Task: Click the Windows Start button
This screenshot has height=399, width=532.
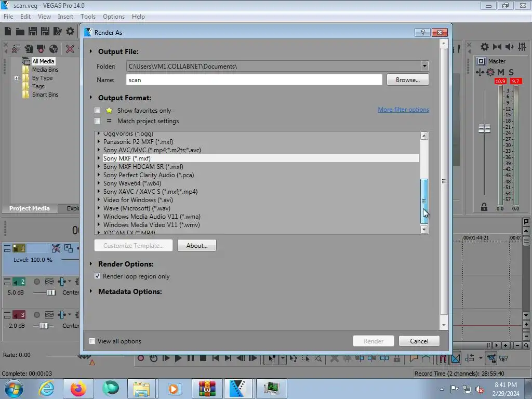Action: (x=14, y=389)
